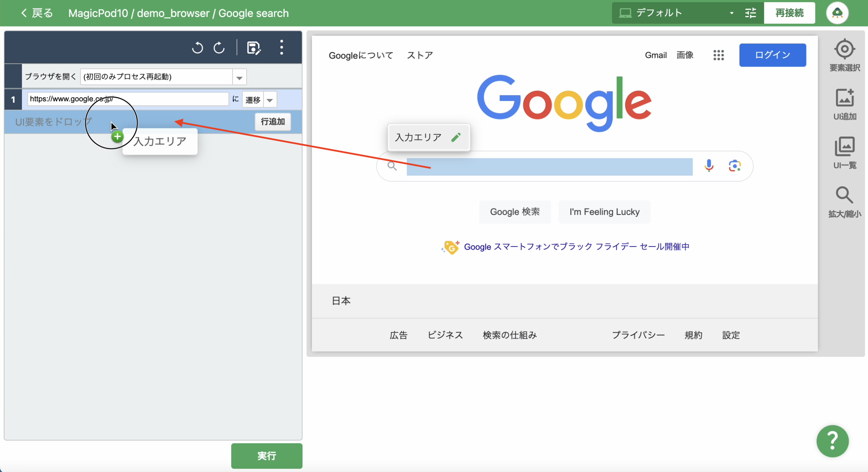Click the プライバシー footer link
The image size is (868, 472).
click(638, 335)
